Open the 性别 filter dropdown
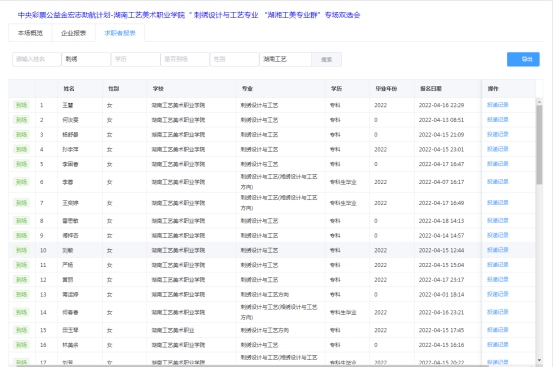Viewport: 554px width, 367px height. [235, 59]
